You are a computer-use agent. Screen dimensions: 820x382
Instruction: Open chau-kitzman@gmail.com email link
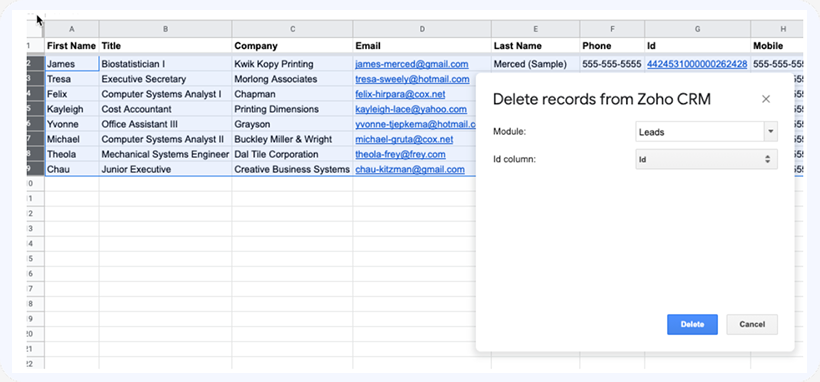click(x=409, y=170)
